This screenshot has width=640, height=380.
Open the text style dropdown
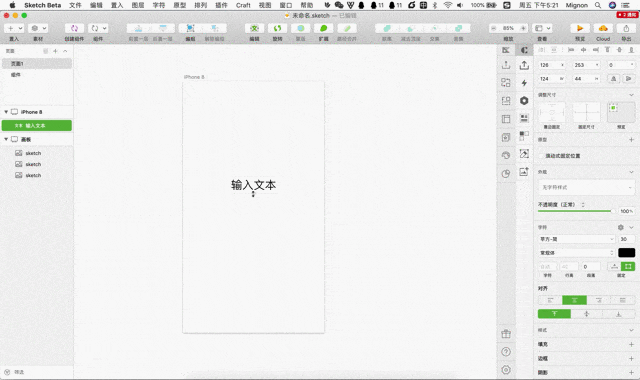click(x=587, y=187)
